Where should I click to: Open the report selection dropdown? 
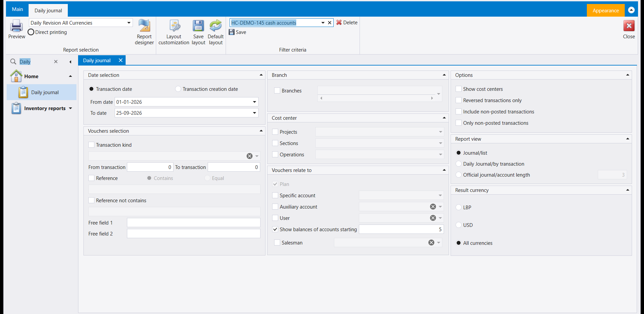[x=129, y=23]
